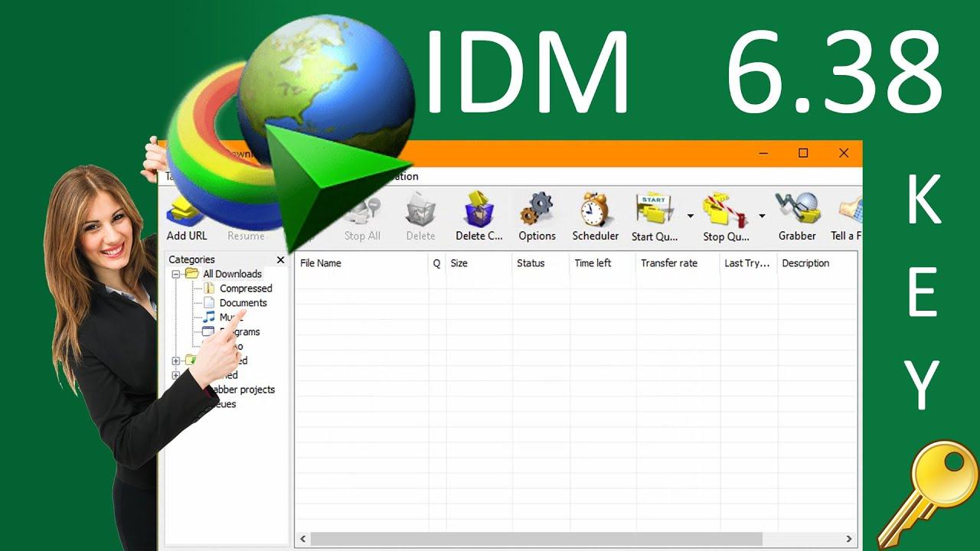The height and width of the screenshot is (551, 980).
Task: Select the Documents category page icon
Action: 209,303
